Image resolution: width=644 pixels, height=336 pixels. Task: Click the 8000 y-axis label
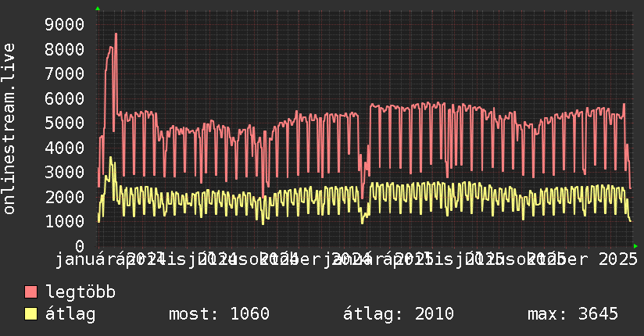pyautogui.click(x=65, y=49)
